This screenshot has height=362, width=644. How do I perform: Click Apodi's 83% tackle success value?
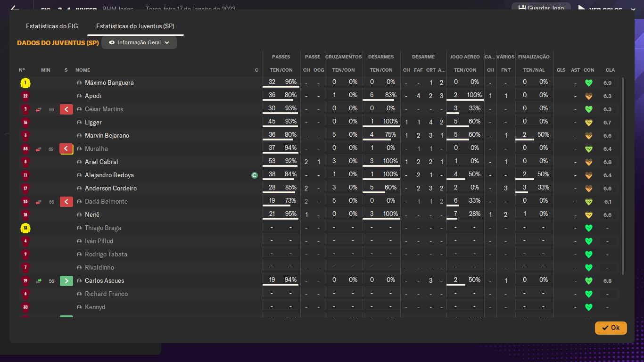click(390, 95)
